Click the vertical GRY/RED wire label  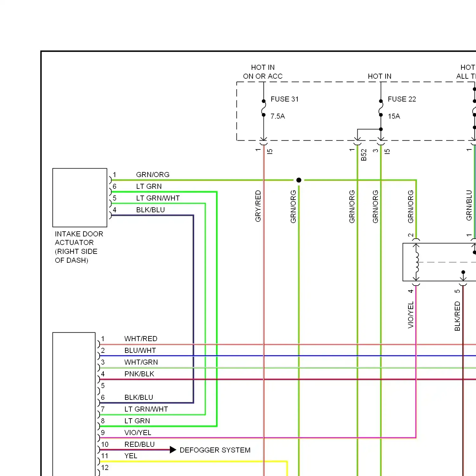pos(258,206)
